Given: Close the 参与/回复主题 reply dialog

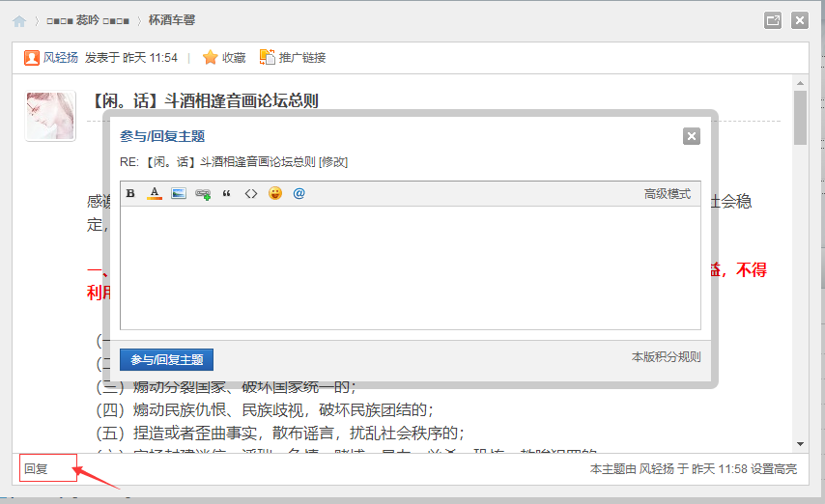Looking at the screenshot, I should pos(692,136).
